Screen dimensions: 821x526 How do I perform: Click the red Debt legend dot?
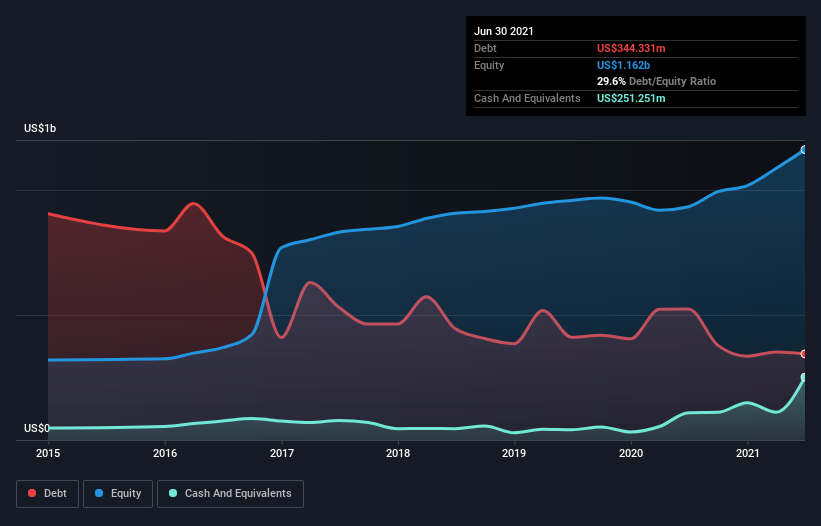click(x=32, y=493)
